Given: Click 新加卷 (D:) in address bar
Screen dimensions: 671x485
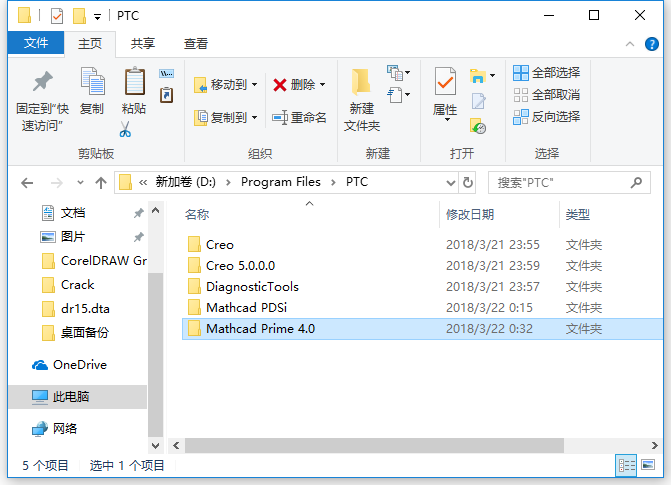Looking at the screenshot, I should coord(186,182).
